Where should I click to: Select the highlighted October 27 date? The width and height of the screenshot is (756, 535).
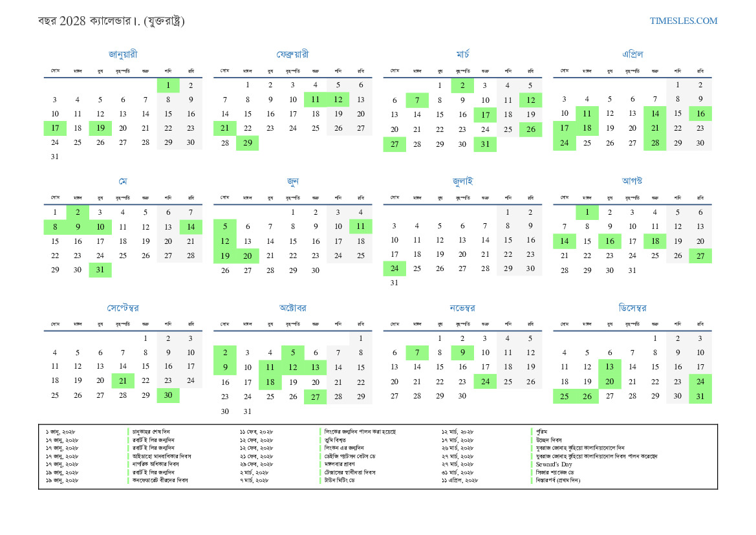(315, 397)
